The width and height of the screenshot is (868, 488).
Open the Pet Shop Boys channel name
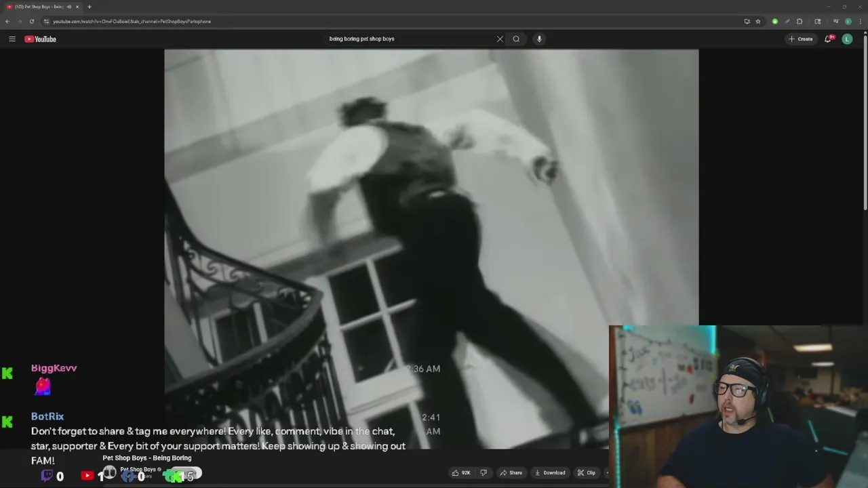138,469
